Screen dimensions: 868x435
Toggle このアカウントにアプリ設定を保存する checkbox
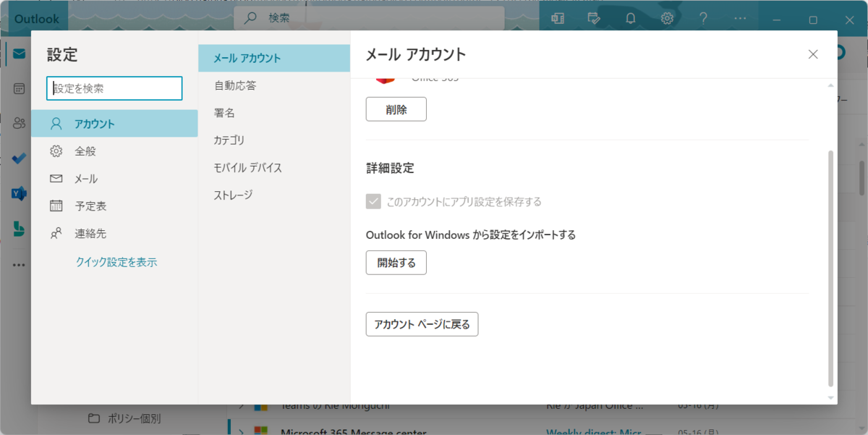[373, 201]
